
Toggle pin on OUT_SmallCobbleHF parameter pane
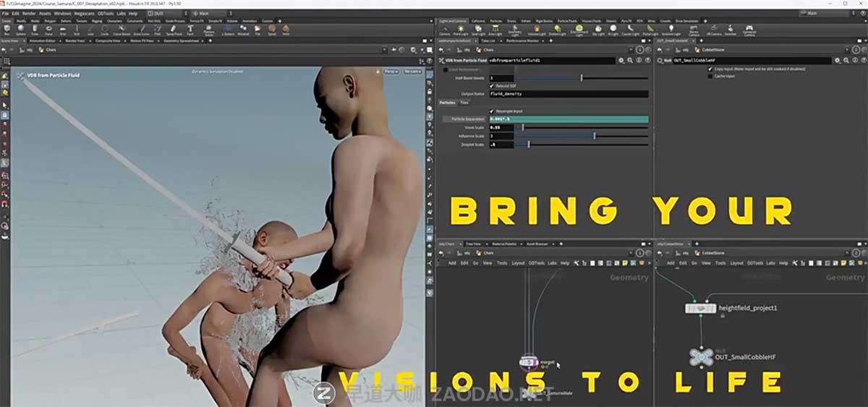856,49
